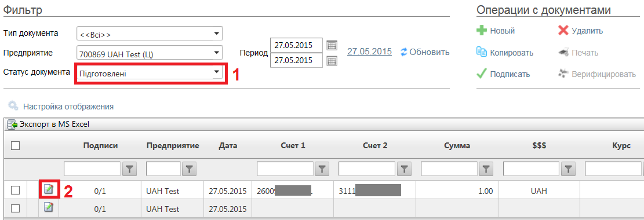Click filter funnel for Сумма column

pos(487,168)
